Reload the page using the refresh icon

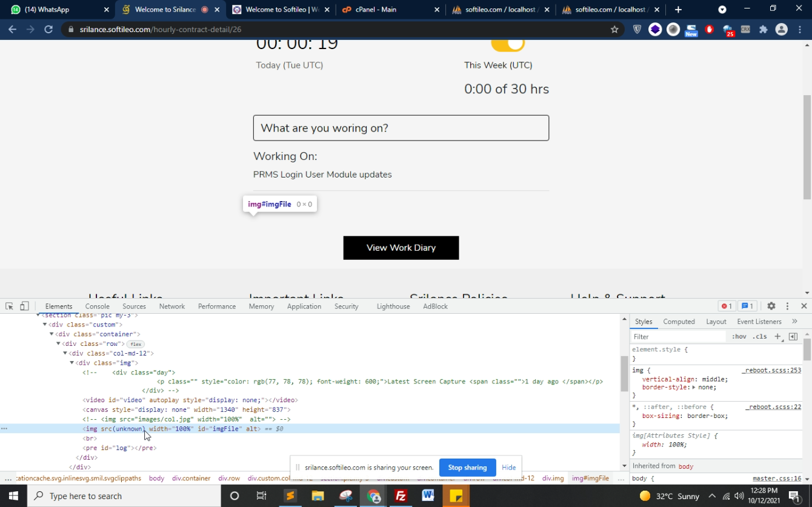tap(48, 29)
